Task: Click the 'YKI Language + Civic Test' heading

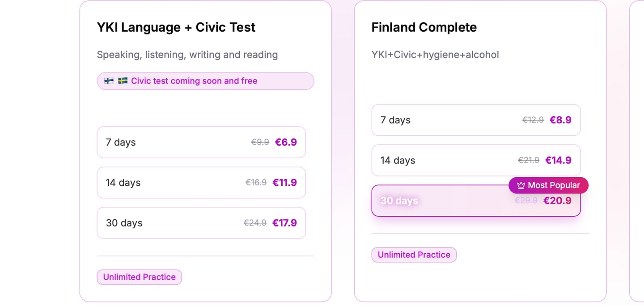Action: tap(176, 27)
